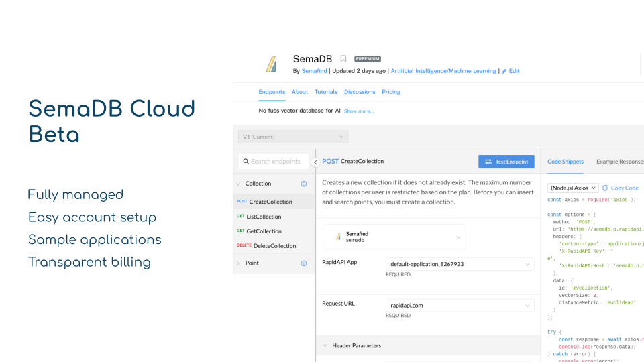644x362 pixels.
Task: Select the GET GetCollection endpoint
Action: (x=274, y=231)
